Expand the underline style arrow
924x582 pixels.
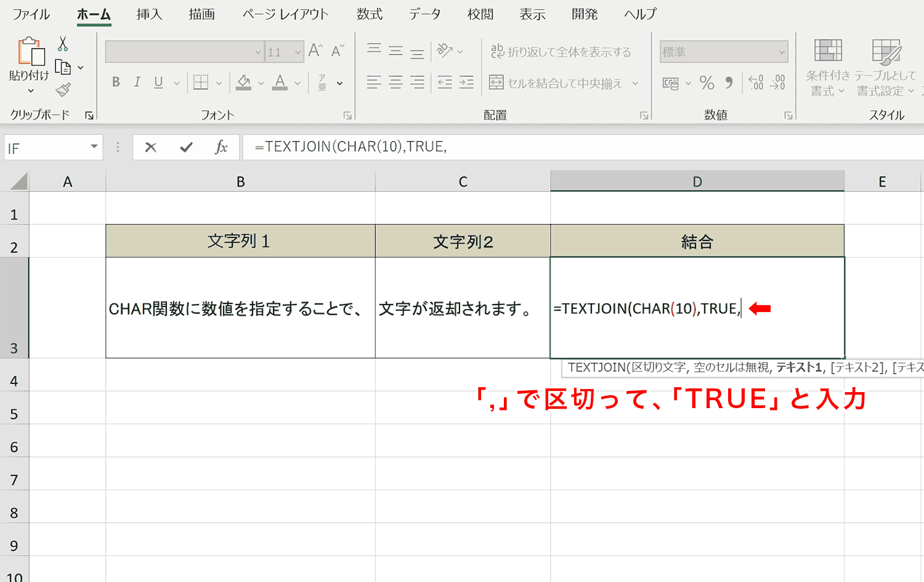(177, 83)
